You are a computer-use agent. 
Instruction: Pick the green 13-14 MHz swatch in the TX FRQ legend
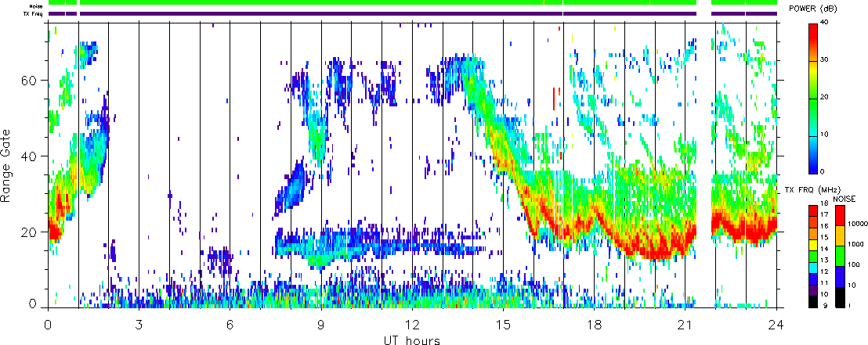813,257
